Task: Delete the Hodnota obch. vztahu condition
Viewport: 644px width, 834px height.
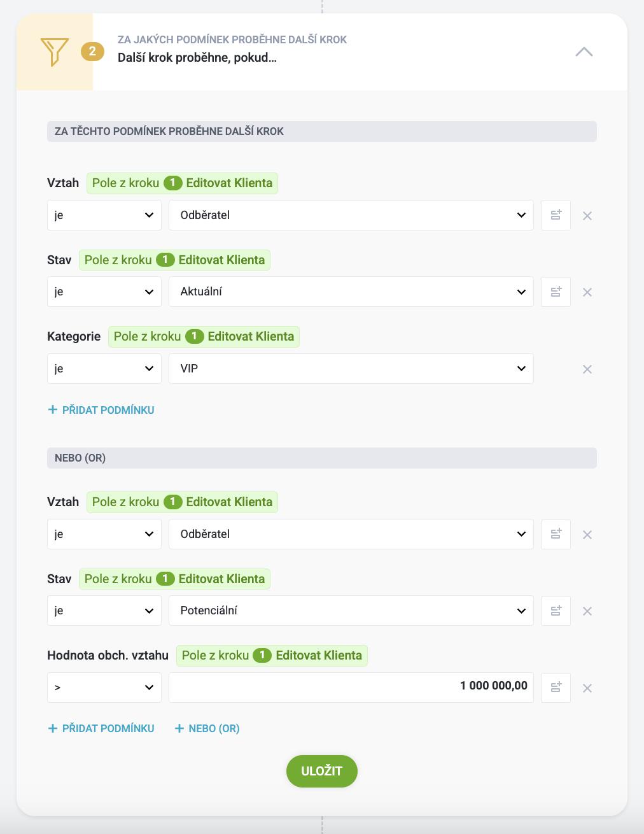Action: [x=587, y=688]
